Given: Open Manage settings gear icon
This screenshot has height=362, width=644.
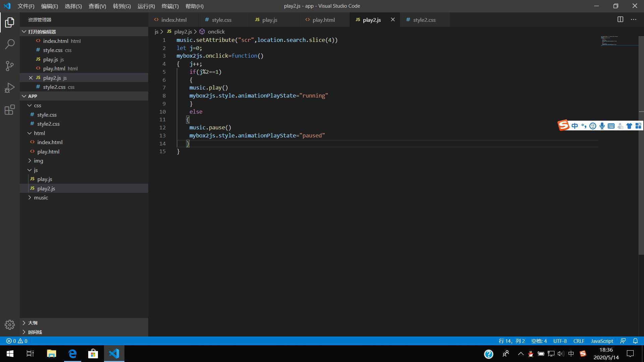Looking at the screenshot, I should (10, 324).
